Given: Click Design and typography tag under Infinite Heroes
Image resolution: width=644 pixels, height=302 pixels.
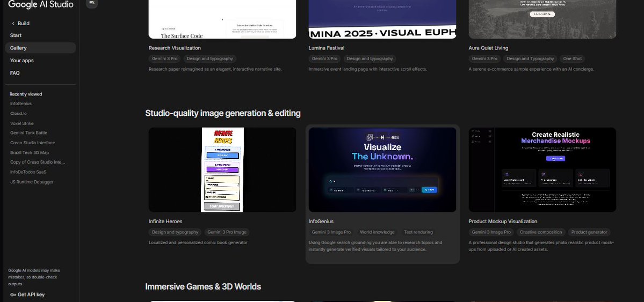Looking at the screenshot, I should click(175, 232).
